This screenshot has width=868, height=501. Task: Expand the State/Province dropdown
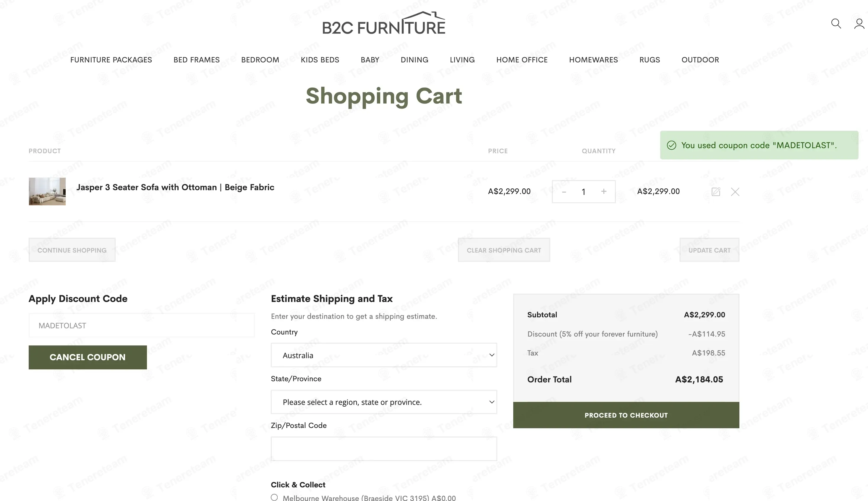tap(384, 402)
